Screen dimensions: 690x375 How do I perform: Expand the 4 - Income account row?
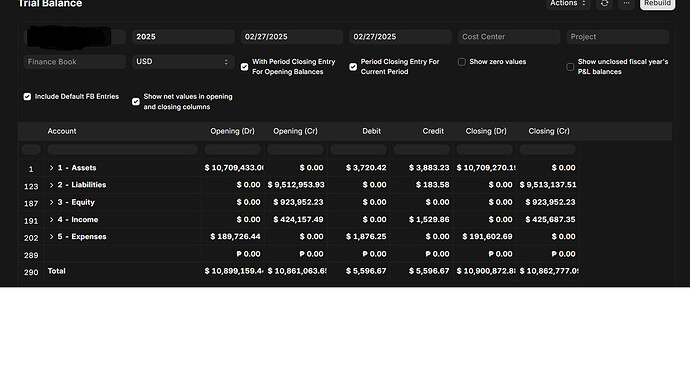pyautogui.click(x=51, y=219)
